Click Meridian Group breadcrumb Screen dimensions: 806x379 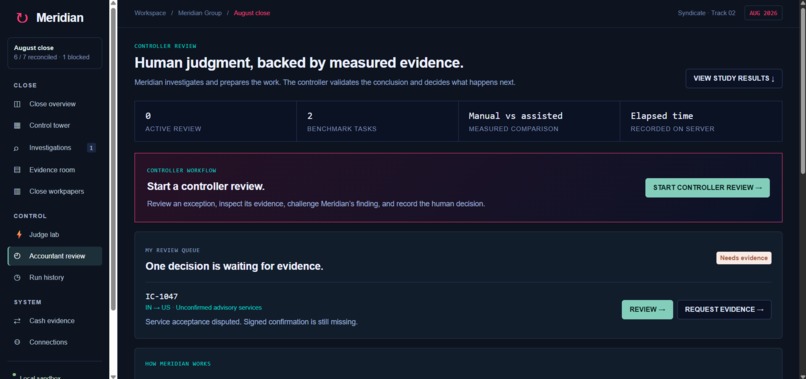(x=199, y=13)
